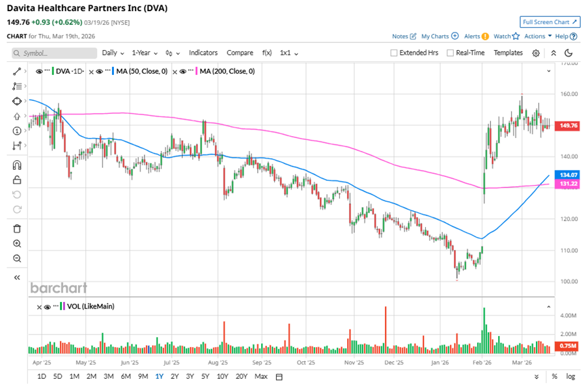Viewport: 588px width, 388px height.
Task: Click the VOL color swatch
Action: (63, 307)
